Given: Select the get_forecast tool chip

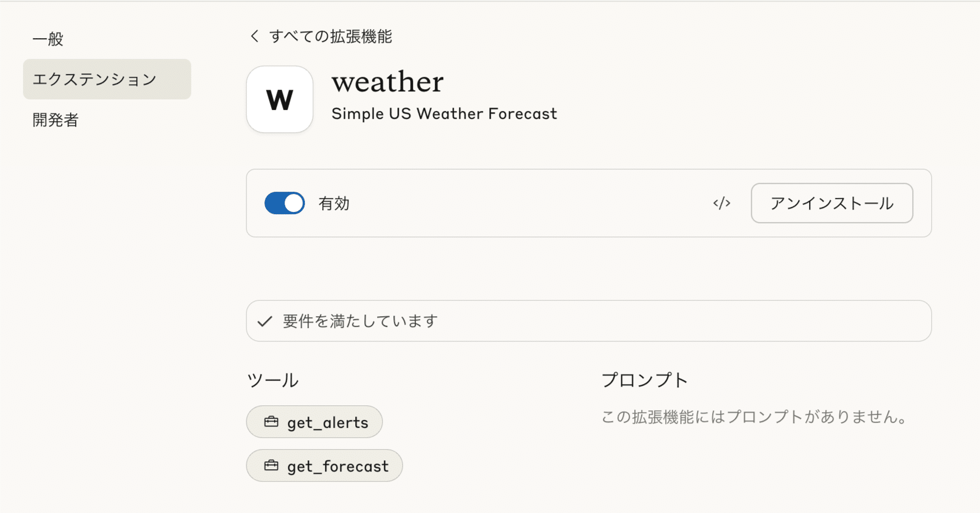Looking at the screenshot, I should click(x=324, y=465).
